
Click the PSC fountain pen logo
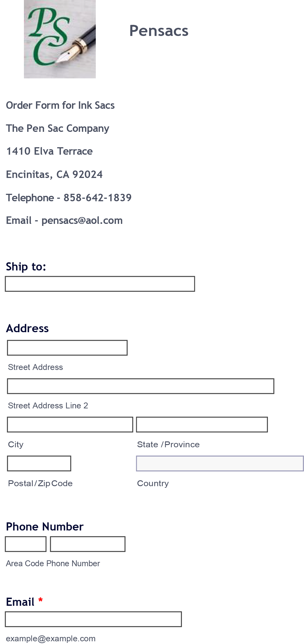click(60, 39)
